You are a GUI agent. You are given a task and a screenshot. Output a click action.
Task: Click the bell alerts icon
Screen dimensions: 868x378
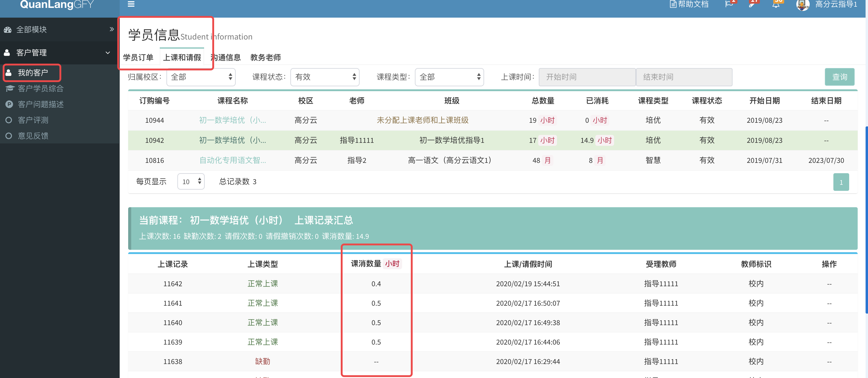coord(776,5)
